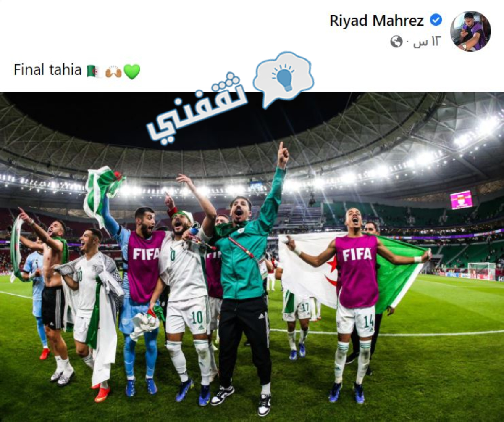The width and height of the screenshot is (504, 422).
Task: Click the raised hands emoji in caption
Action: tap(113, 71)
